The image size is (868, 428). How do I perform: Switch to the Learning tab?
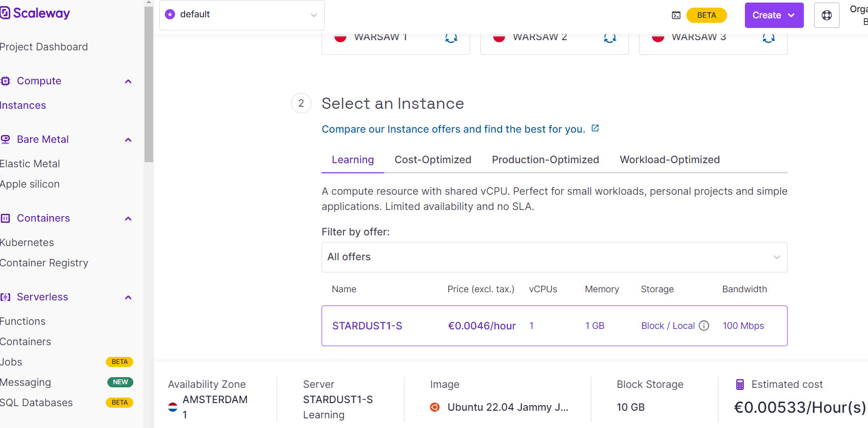(x=353, y=160)
